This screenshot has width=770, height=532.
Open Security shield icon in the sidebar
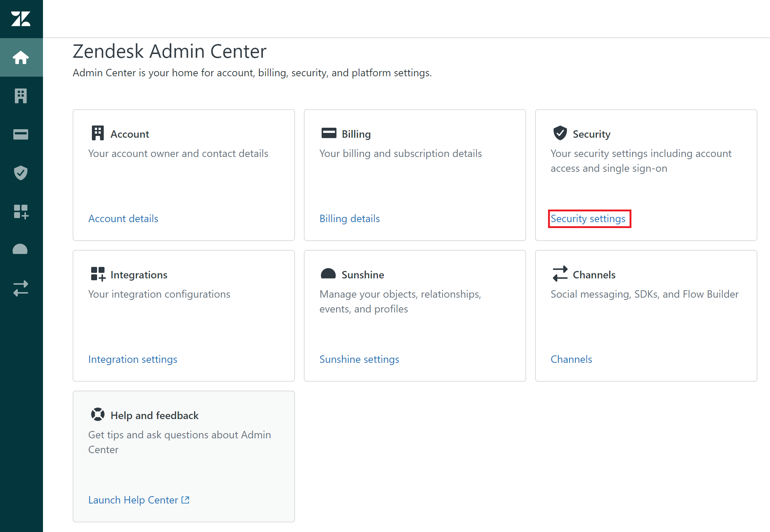pos(21,173)
